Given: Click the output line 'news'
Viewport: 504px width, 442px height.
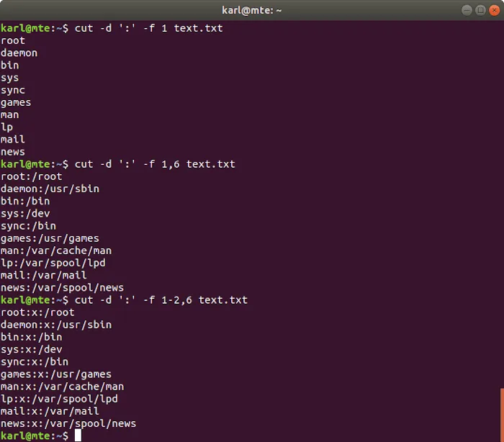Looking at the screenshot, I should click(x=13, y=152).
